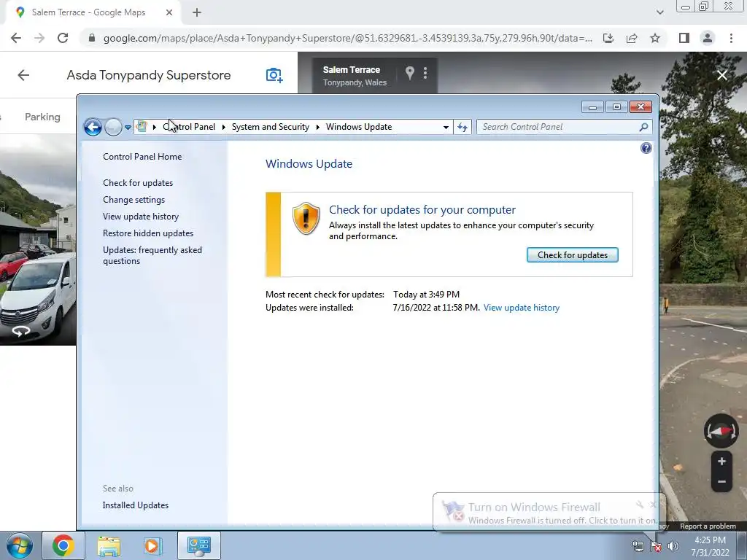Select Control Panel taskbar button
747x560 pixels.
pyautogui.click(x=198, y=545)
